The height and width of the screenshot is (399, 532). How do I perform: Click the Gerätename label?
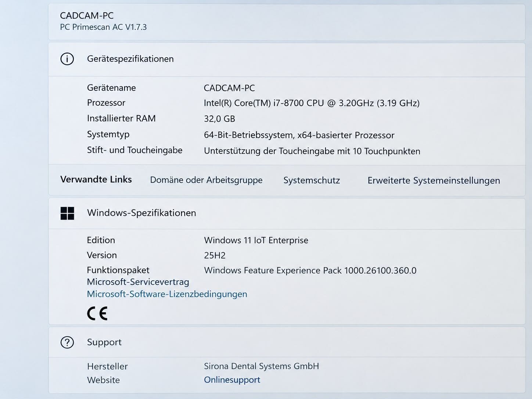coord(111,88)
